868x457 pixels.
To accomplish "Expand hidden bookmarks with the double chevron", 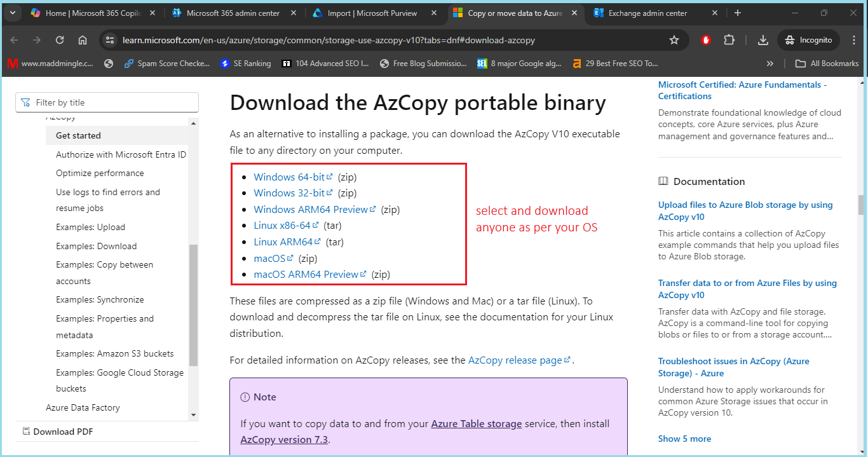I will tap(770, 64).
